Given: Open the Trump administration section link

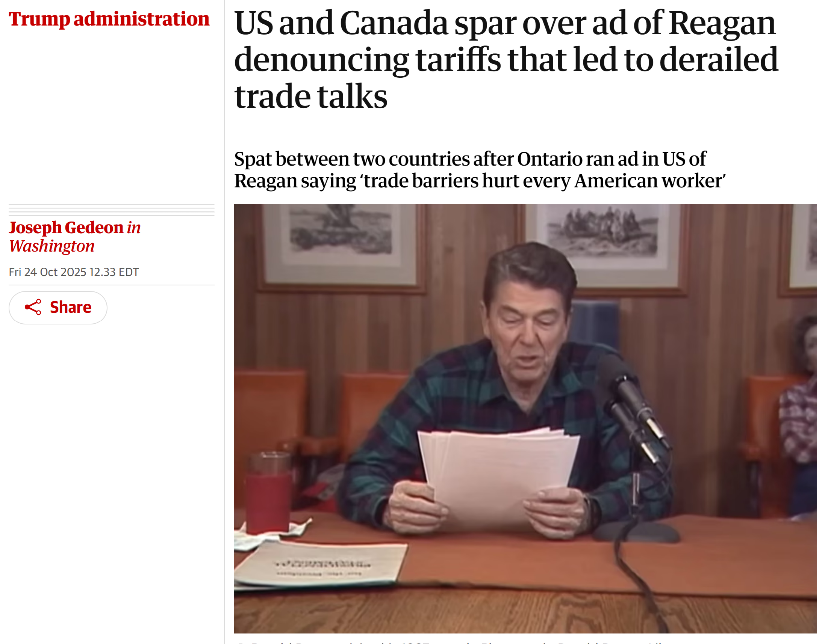Looking at the screenshot, I should tap(109, 19).
